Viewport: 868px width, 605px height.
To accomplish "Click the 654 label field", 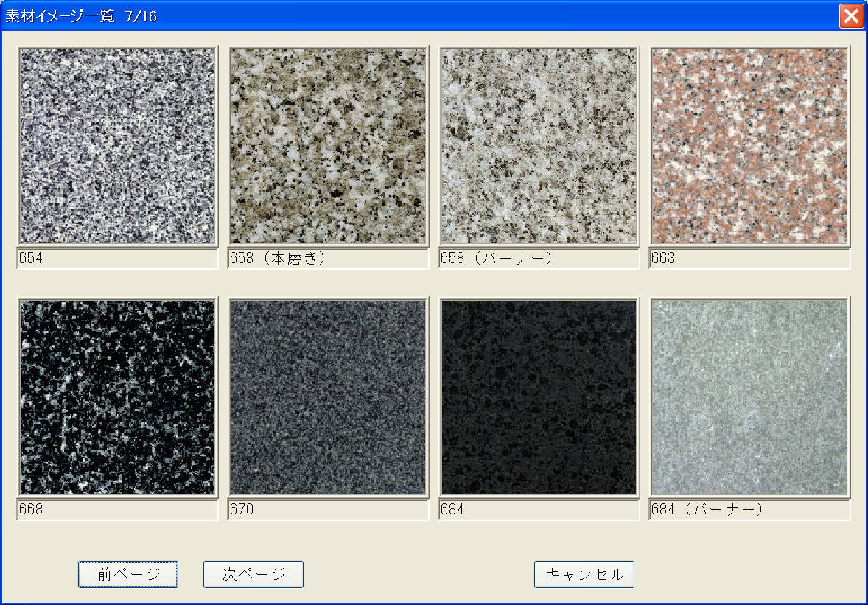I will tap(117, 259).
